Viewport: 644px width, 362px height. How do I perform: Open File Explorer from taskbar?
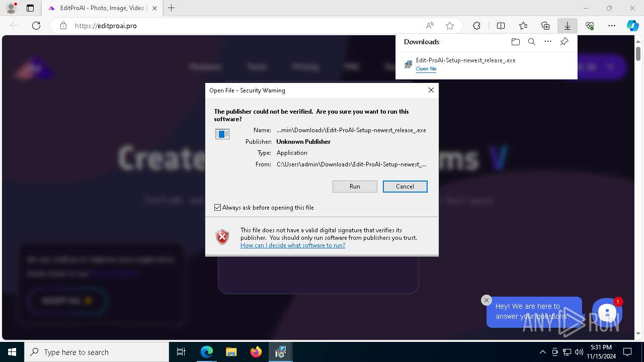click(x=231, y=352)
